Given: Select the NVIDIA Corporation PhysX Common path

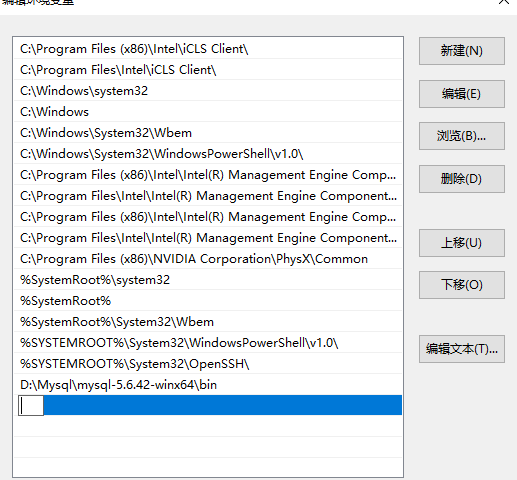Looking at the screenshot, I should pos(208,259).
